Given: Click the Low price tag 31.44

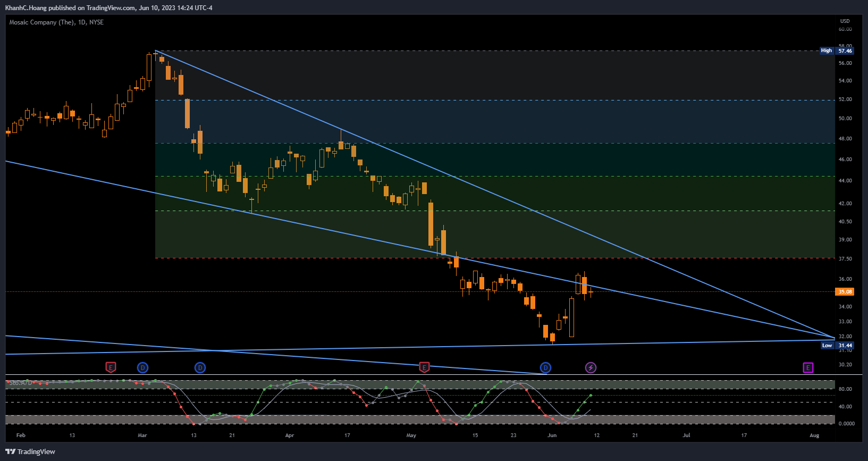Looking at the screenshot, I should coord(837,345).
